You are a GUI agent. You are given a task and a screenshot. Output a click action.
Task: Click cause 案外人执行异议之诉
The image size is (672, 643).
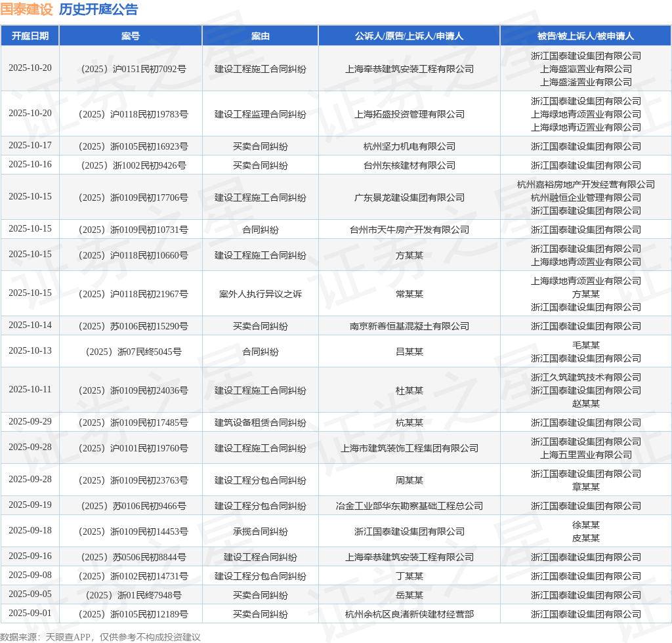(x=260, y=294)
